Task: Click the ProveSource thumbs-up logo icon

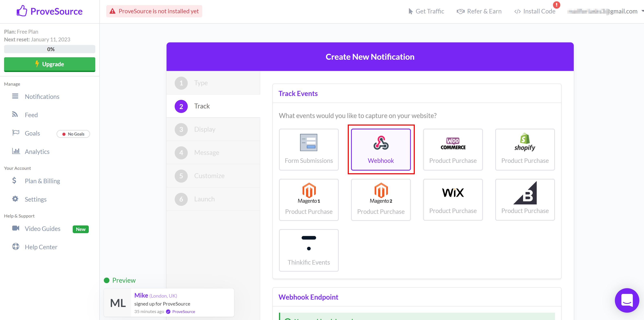Action: [22, 11]
